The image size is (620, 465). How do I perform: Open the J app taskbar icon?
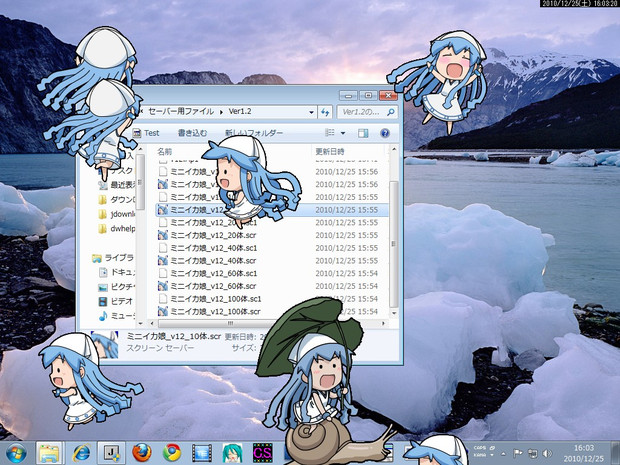(x=111, y=453)
